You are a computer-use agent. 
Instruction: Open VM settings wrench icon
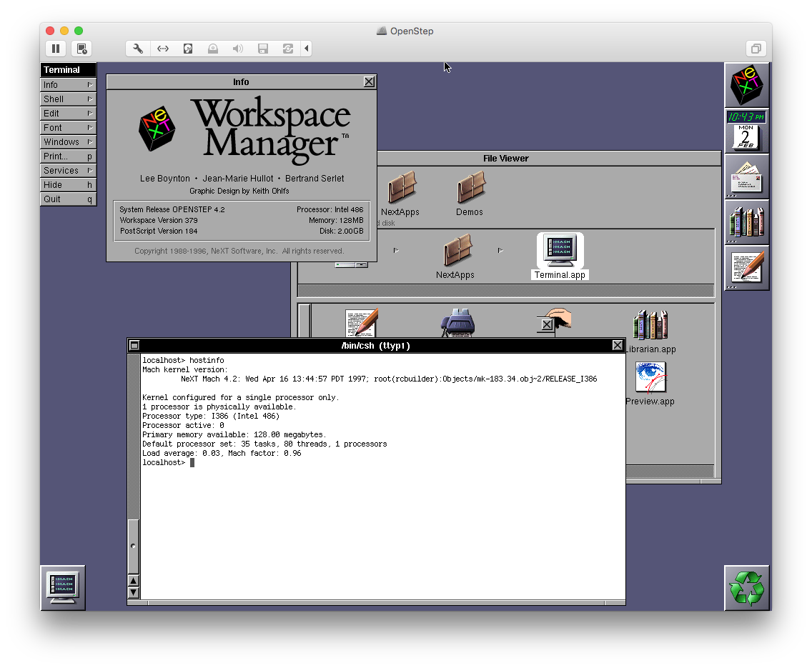138,49
